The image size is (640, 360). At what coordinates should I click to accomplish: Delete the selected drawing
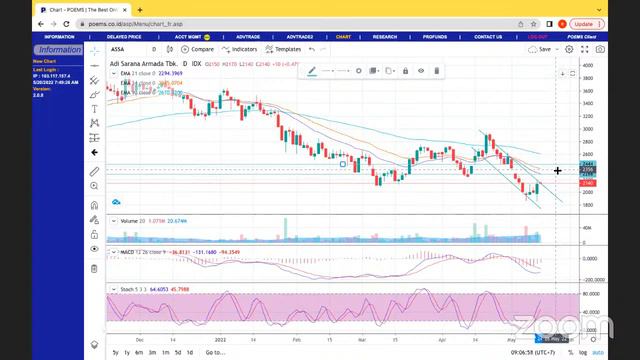tap(436, 71)
